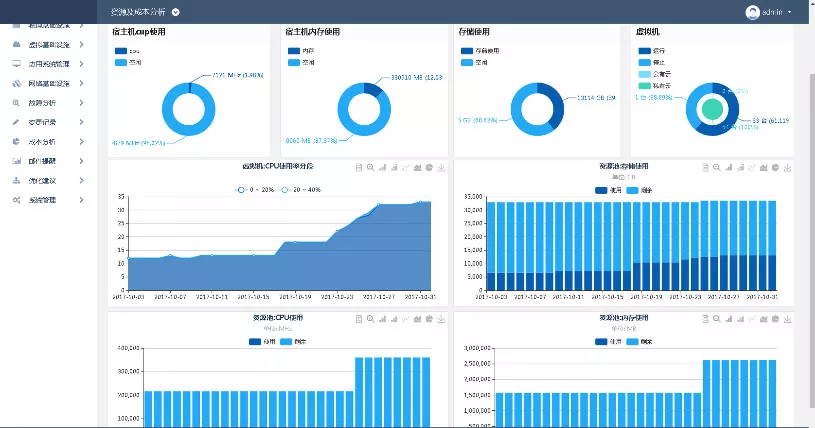Click the magnifier icon beside 故障分析
815x428 pixels.
click(x=17, y=103)
